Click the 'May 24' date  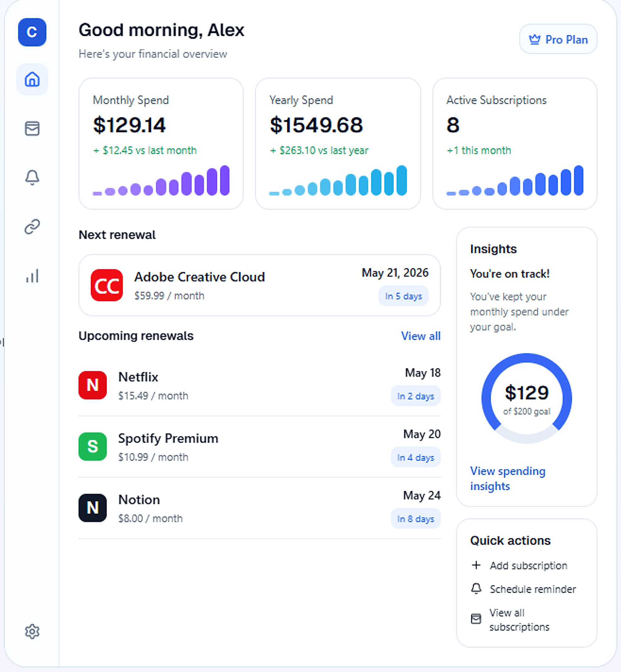(422, 496)
